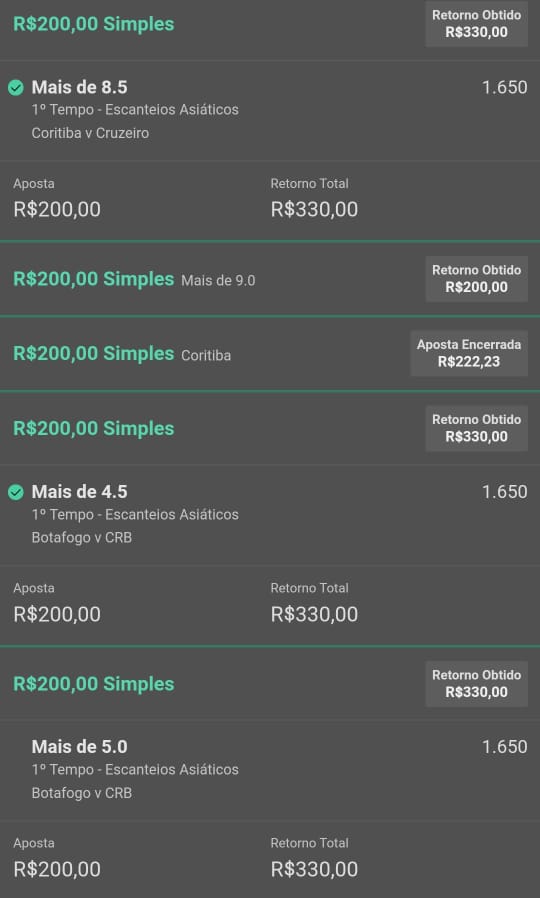
Task: Click the first Retorno Obtido R$330,00 badge
Action: click(476, 23)
